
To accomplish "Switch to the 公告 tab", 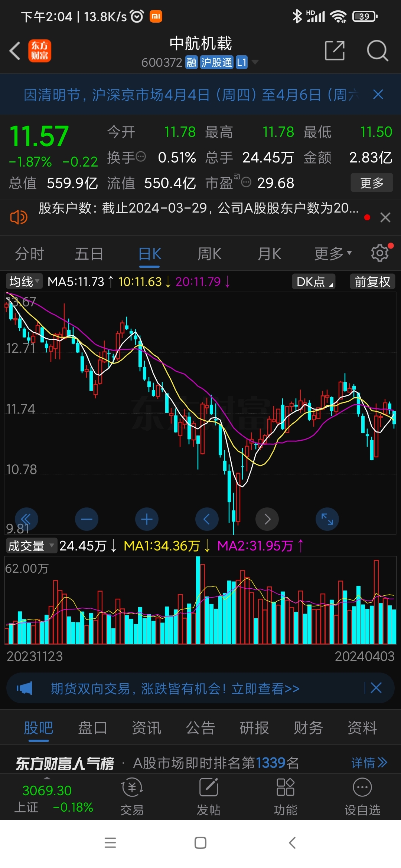I will tap(200, 728).
